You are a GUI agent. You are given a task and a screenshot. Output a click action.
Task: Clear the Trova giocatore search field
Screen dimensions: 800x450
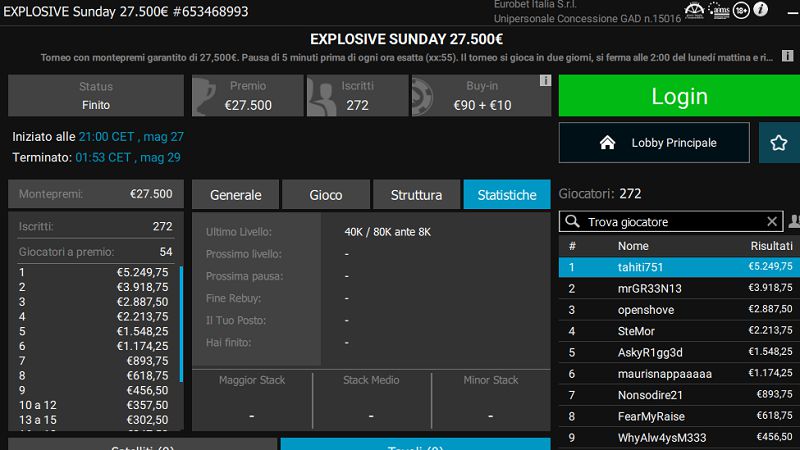772,221
